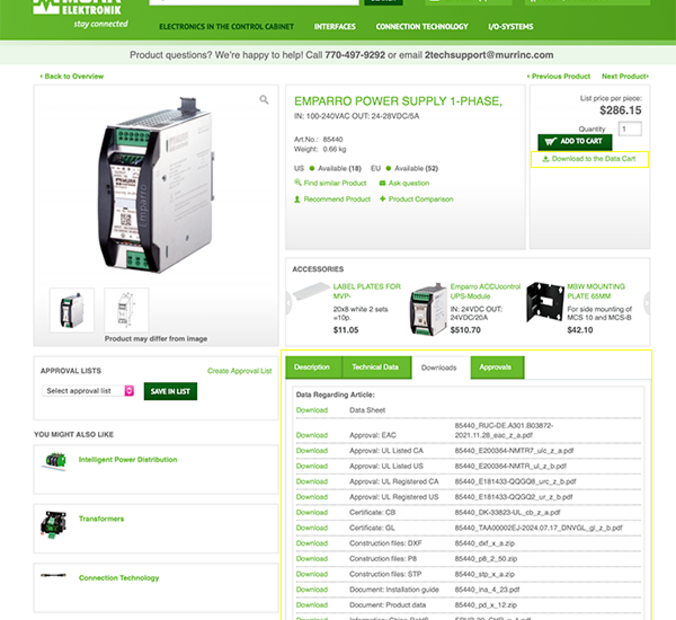Click the Save in List button
The height and width of the screenshot is (620, 676).
[x=170, y=391]
